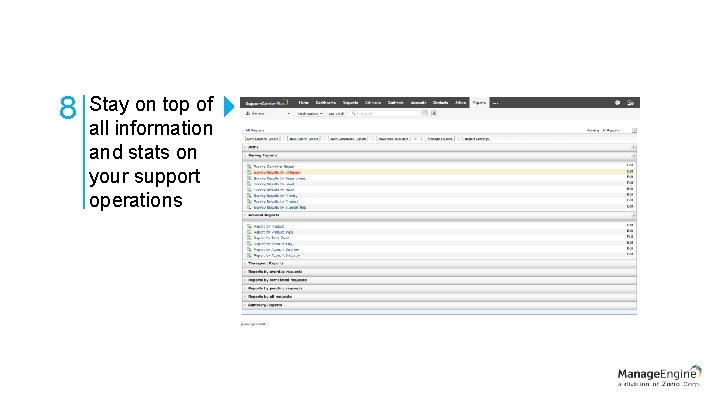720x405 pixels.
Task: Open the user account icon in header
Action: coord(630,103)
